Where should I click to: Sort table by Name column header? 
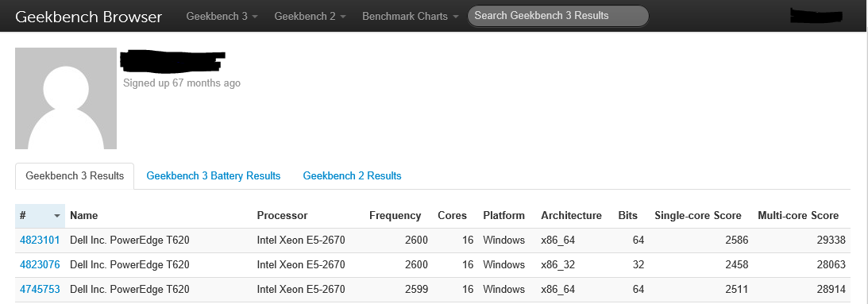click(x=83, y=216)
